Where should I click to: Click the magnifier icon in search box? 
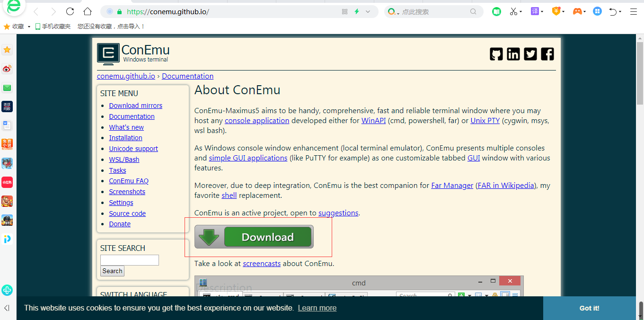pos(473,12)
